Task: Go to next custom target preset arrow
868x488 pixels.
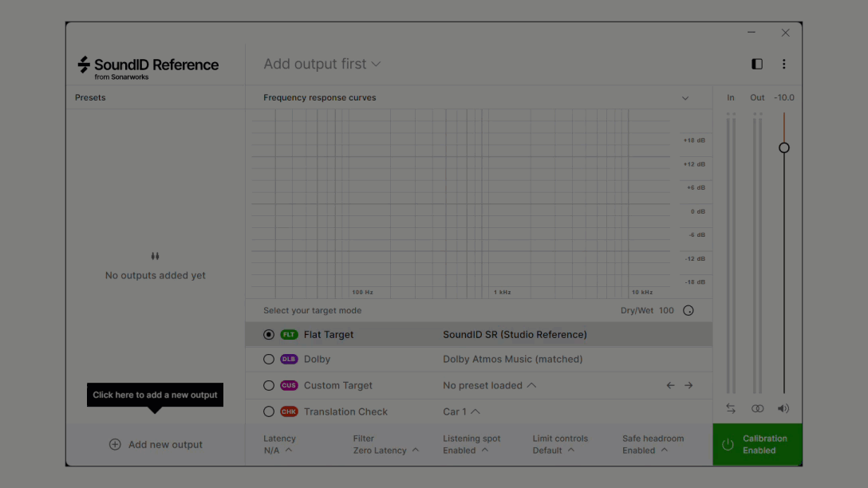Action: 688,385
